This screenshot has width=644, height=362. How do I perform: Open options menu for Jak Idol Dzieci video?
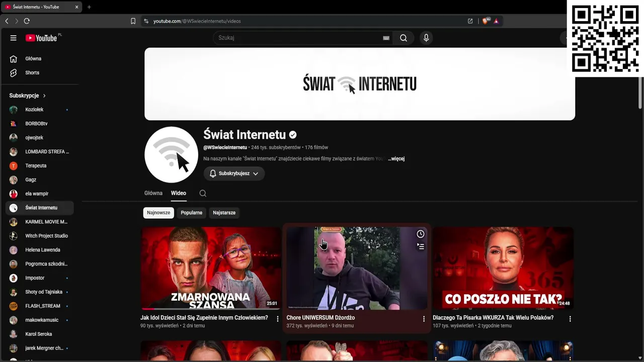click(x=277, y=319)
